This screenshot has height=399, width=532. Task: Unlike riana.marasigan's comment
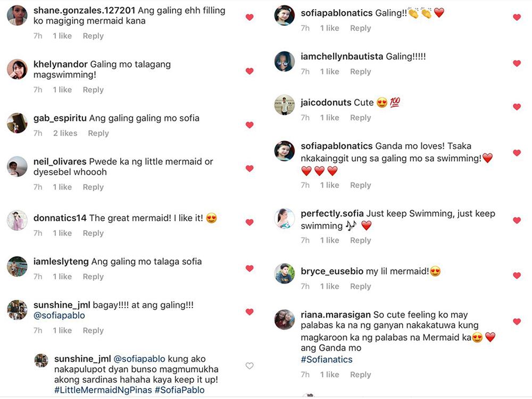point(517,321)
